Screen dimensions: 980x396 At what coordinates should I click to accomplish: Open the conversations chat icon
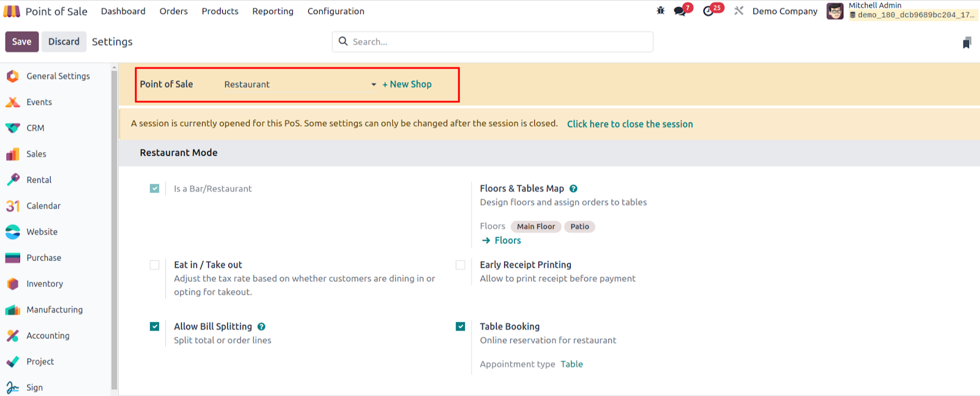coord(680,11)
